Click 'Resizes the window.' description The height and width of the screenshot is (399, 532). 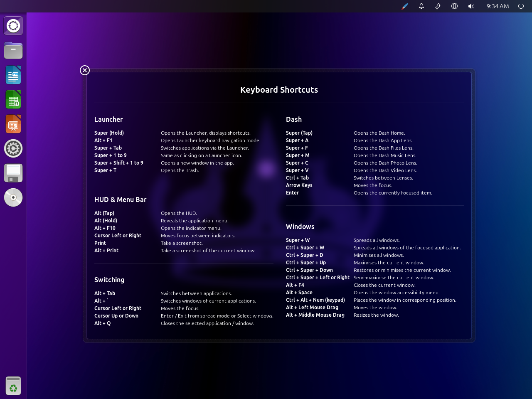pyautogui.click(x=376, y=315)
